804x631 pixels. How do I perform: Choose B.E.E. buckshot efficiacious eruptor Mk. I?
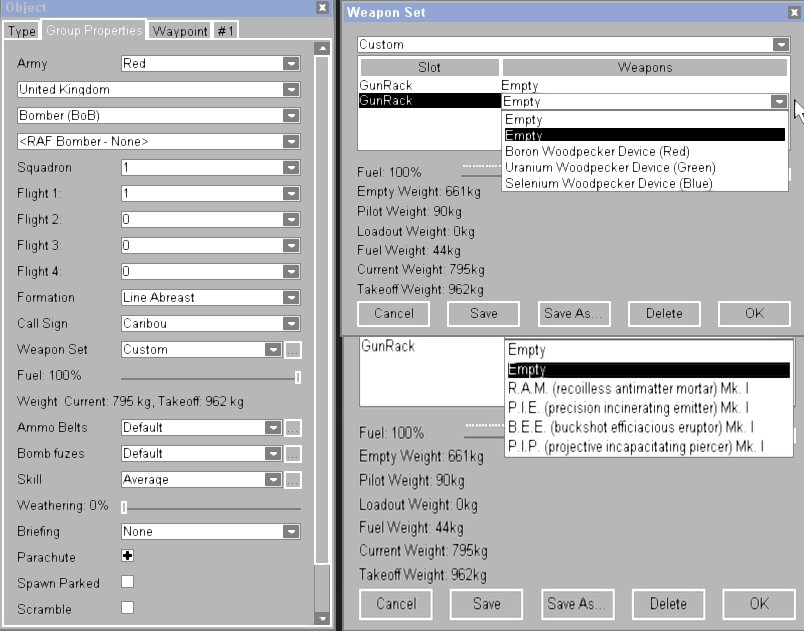tap(649, 428)
